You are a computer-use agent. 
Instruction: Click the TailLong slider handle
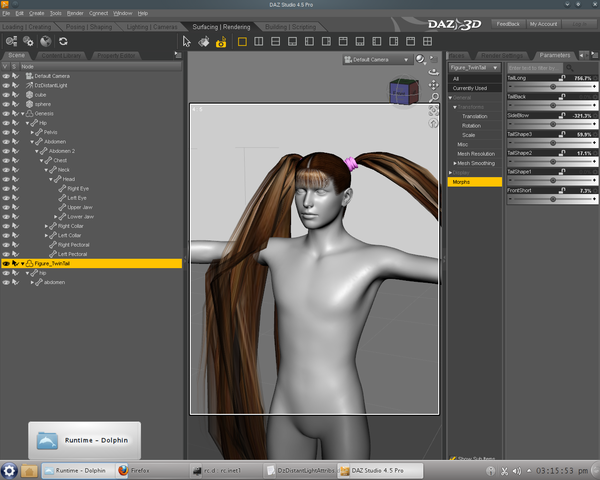point(553,87)
